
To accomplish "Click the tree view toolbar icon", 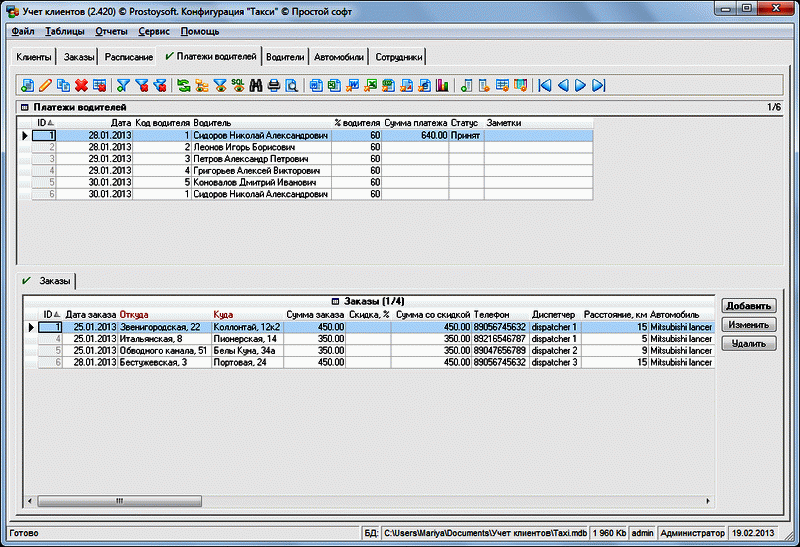I will (x=202, y=85).
